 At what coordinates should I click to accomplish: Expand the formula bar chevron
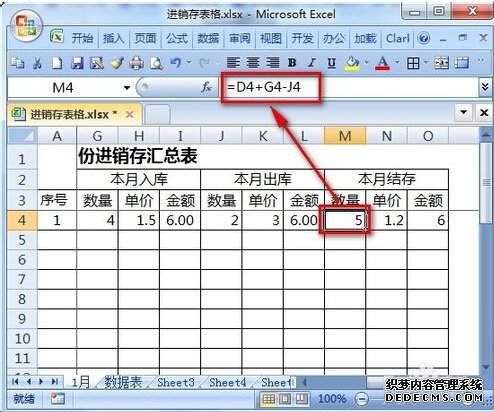[x=485, y=87]
